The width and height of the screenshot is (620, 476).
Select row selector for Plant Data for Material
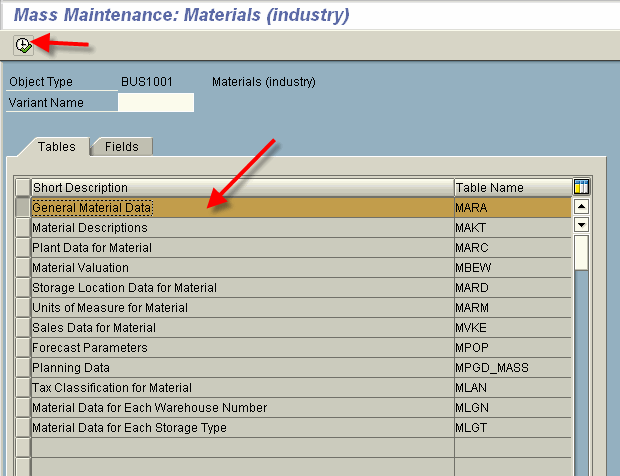(23, 248)
